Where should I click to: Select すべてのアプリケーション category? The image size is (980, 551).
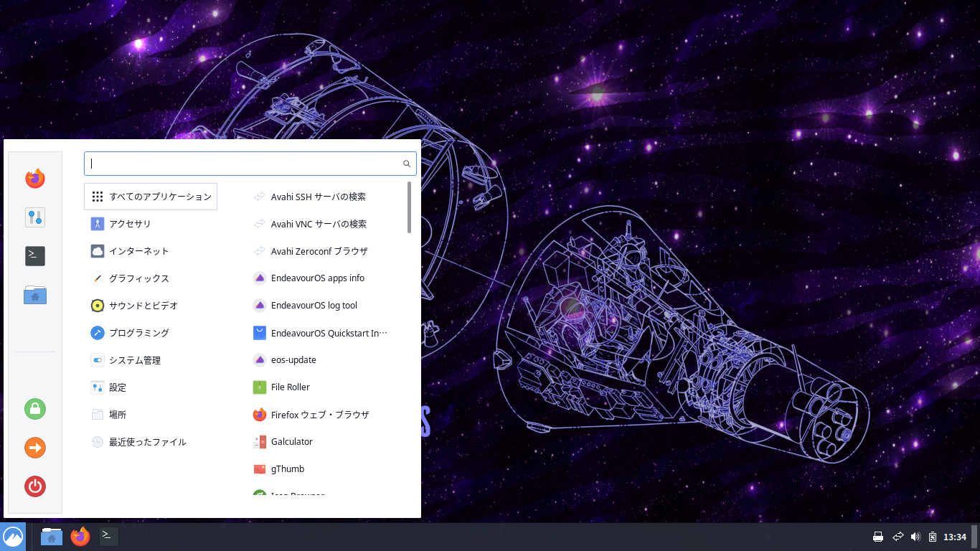151,197
